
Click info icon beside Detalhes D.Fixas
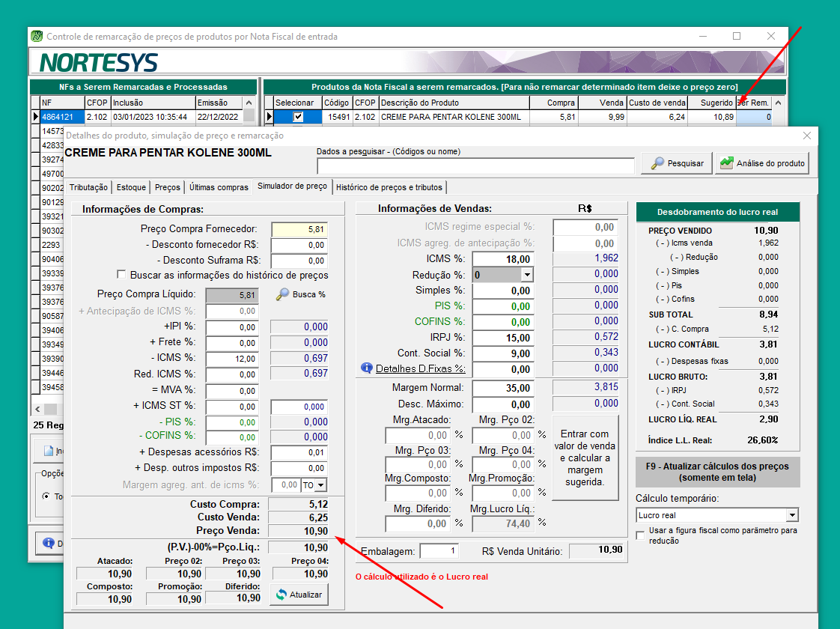367,368
